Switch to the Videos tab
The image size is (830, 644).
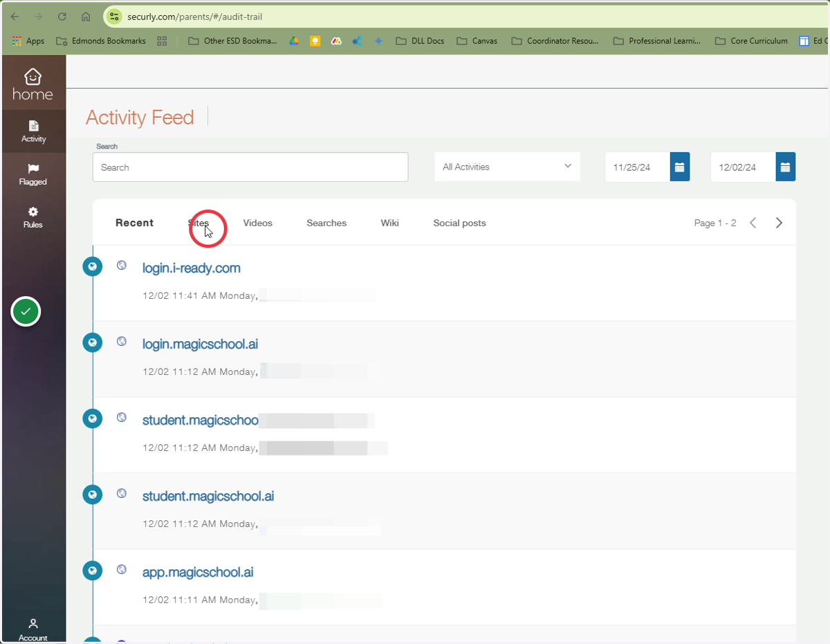coord(258,223)
